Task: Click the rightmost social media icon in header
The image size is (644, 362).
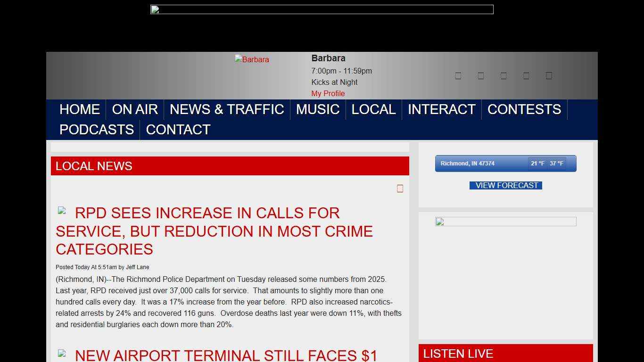Action: (x=548, y=75)
